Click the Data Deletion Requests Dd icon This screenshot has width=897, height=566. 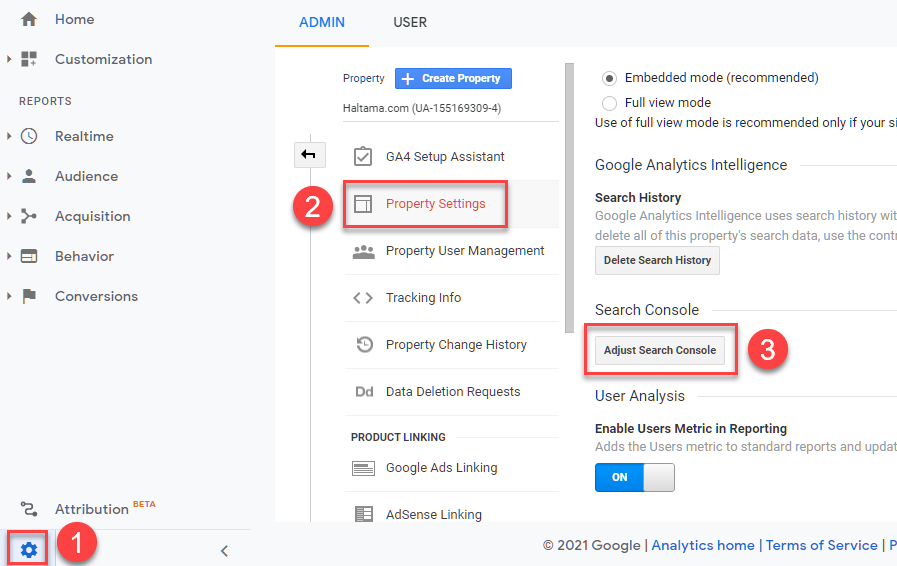[x=364, y=392]
